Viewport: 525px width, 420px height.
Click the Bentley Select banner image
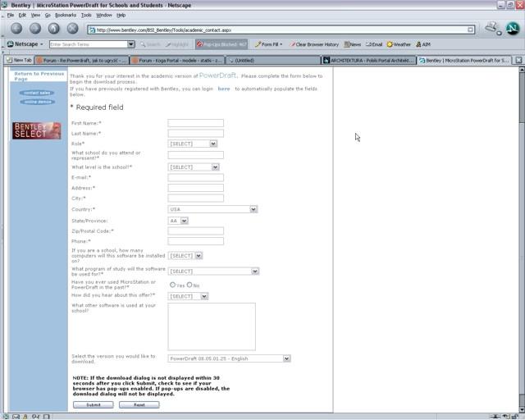point(37,130)
